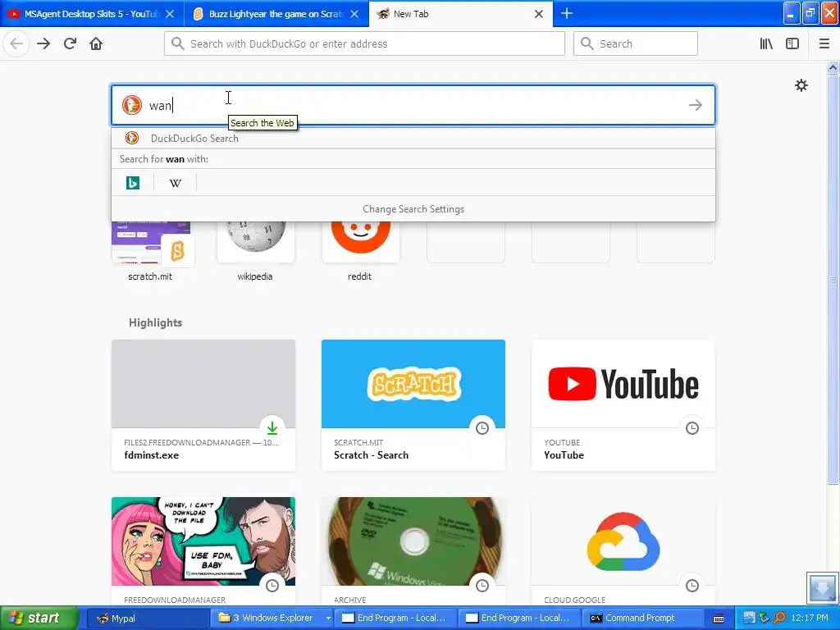Click the green download icon on fdminst.exe card

point(272,428)
